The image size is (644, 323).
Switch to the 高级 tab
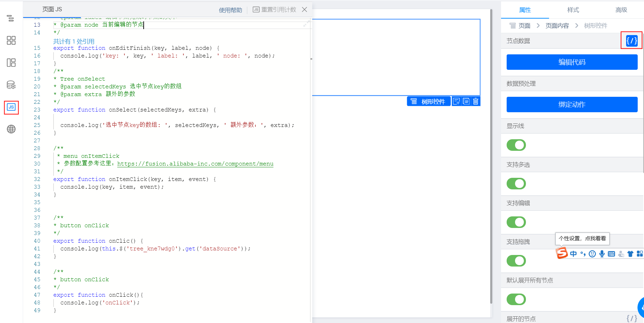tap(621, 10)
